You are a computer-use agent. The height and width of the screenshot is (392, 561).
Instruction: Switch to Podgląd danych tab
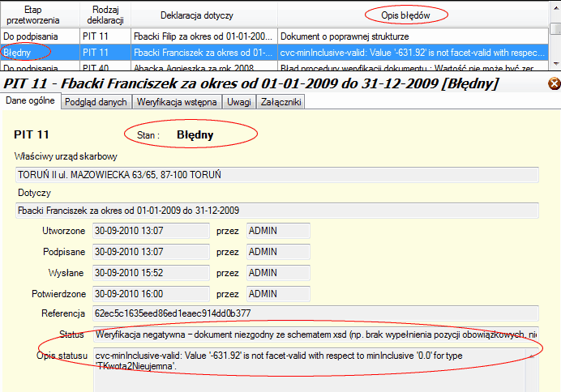[95, 102]
